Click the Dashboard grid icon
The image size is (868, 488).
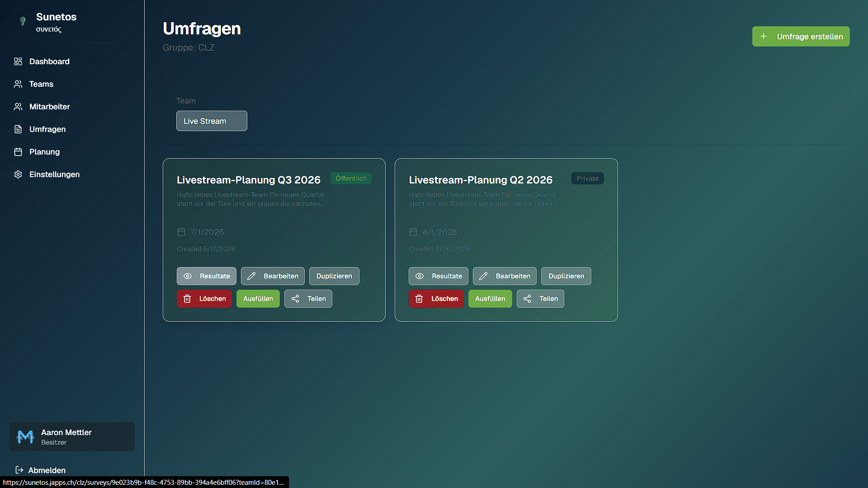pyautogui.click(x=18, y=61)
